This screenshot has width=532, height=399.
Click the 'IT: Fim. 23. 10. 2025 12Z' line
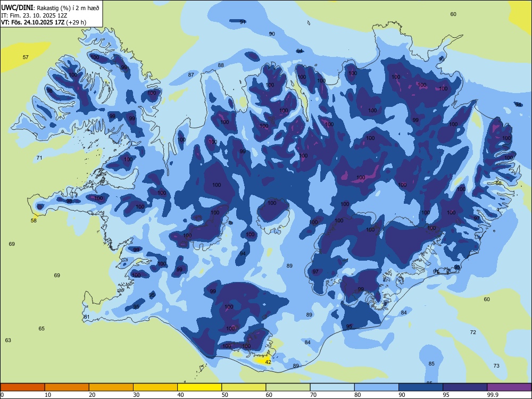[x=34, y=15]
